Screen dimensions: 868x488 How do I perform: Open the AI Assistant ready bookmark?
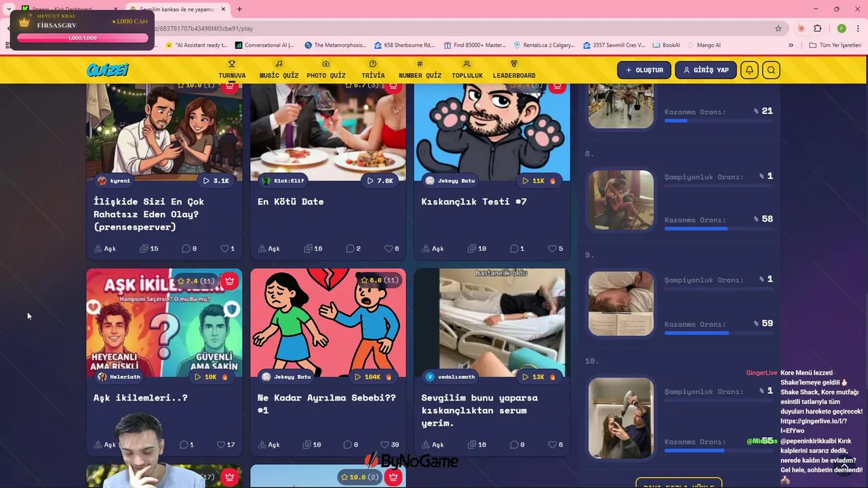pyautogui.click(x=197, y=45)
